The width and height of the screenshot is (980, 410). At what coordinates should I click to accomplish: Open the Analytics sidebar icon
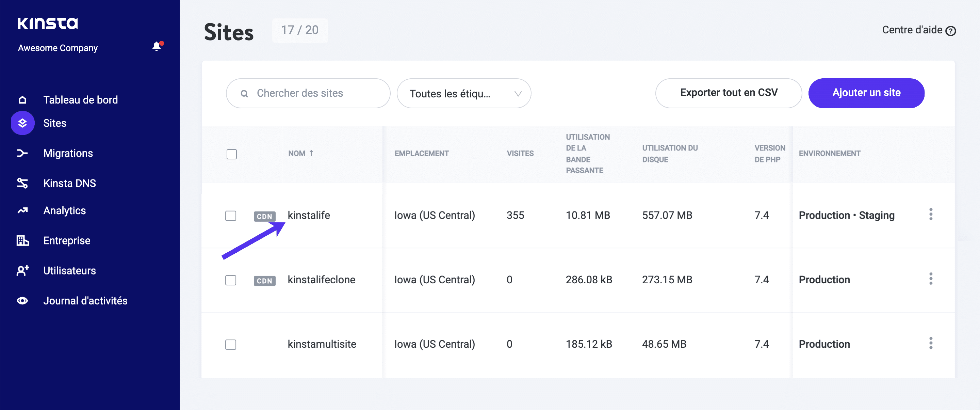click(22, 210)
